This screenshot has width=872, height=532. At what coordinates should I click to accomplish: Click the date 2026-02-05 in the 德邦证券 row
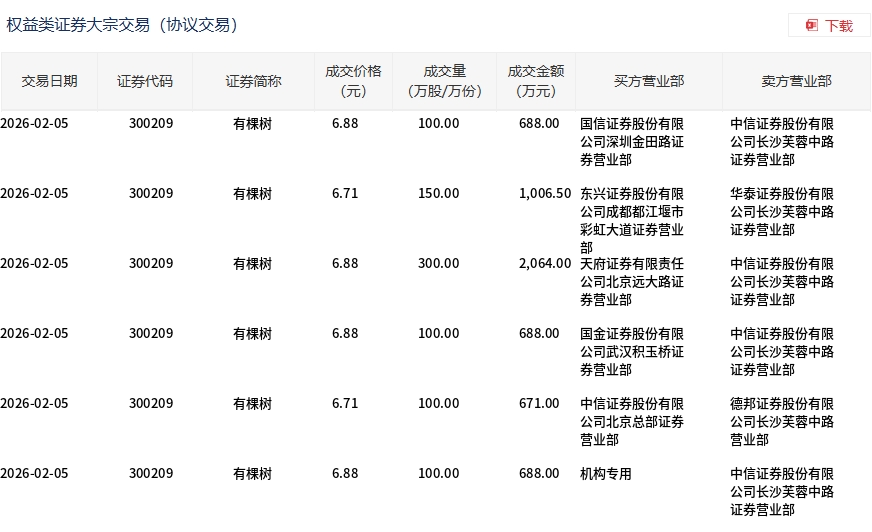(x=34, y=404)
